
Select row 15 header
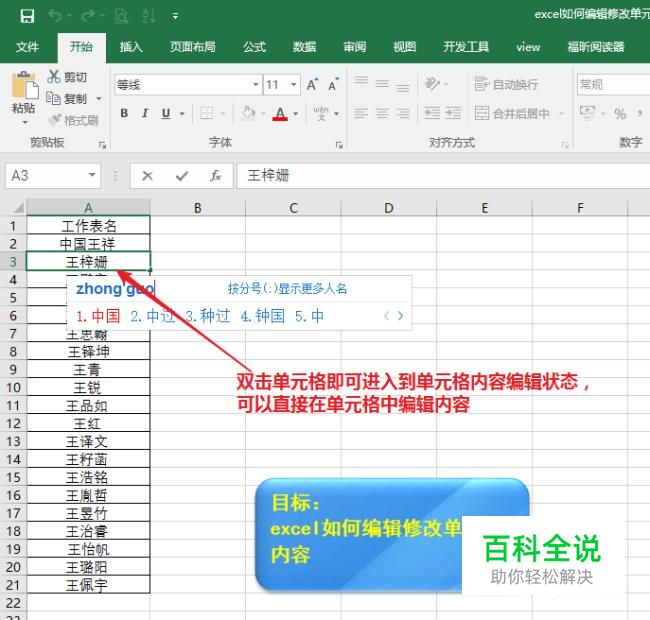(13, 477)
